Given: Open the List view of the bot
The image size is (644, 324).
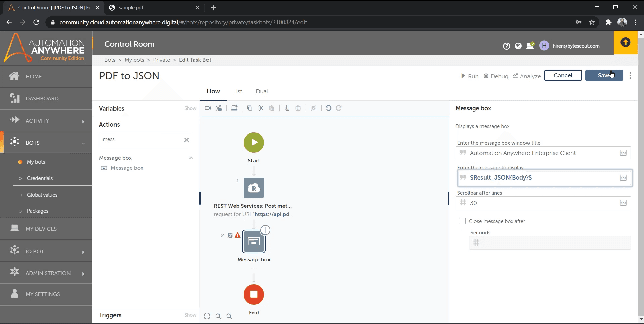Looking at the screenshot, I should (x=237, y=91).
